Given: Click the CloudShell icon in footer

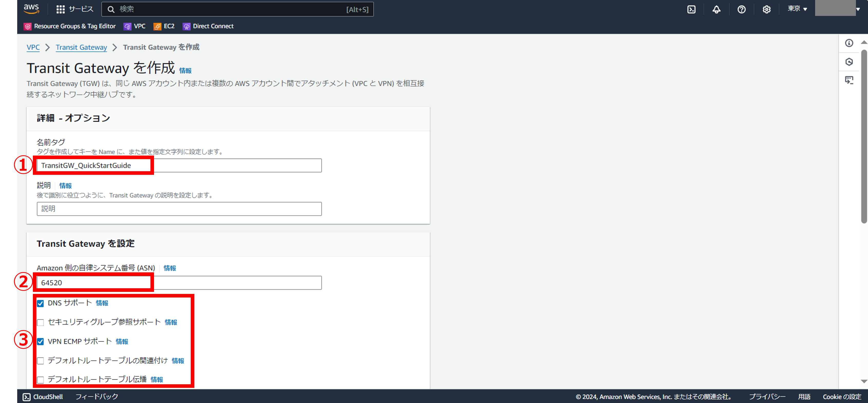Looking at the screenshot, I should [x=27, y=397].
